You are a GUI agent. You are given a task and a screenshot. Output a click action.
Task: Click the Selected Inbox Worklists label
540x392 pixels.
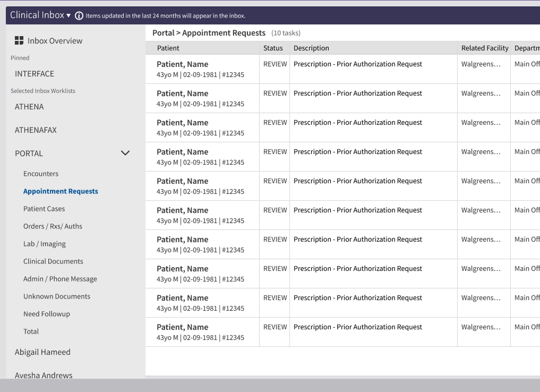pos(43,91)
